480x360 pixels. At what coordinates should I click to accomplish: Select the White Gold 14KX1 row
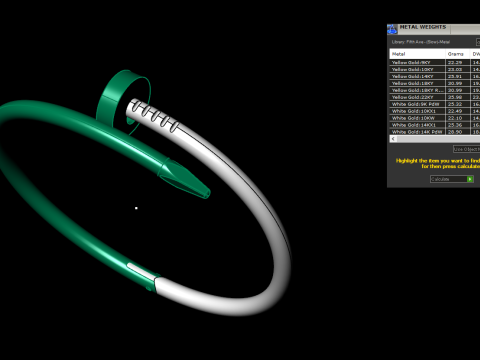click(x=435, y=125)
